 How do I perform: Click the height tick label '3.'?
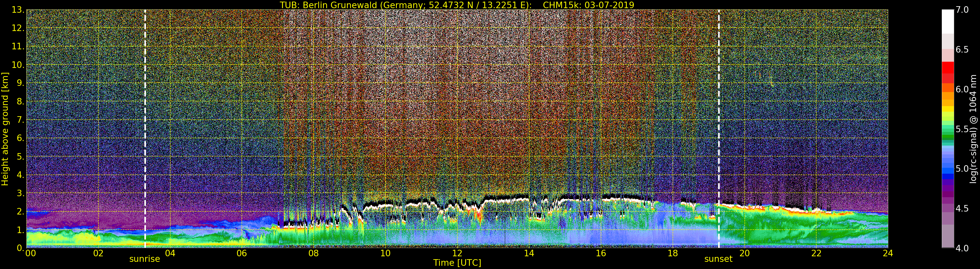tap(20, 193)
